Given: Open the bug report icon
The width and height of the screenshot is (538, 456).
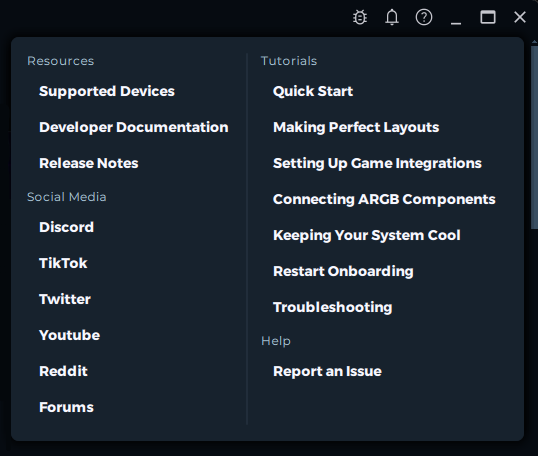Looking at the screenshot, I should tap(360, 17).
